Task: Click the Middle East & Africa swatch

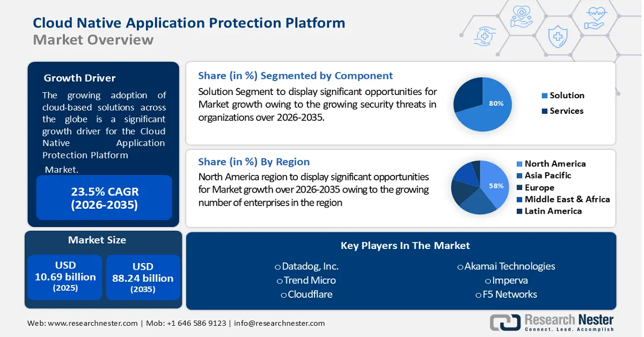Action: click(519, 200)
